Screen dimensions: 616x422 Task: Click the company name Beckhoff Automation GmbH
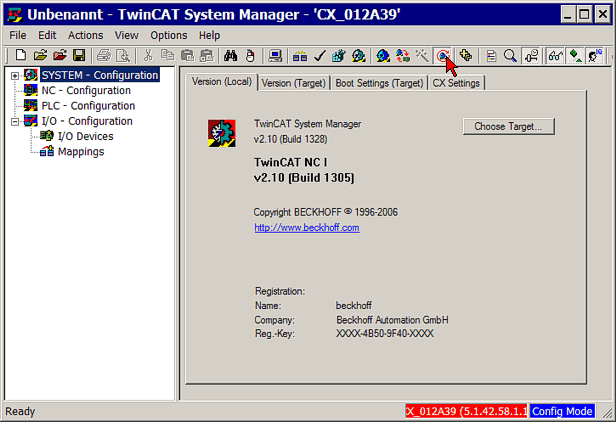pos(392,320)
